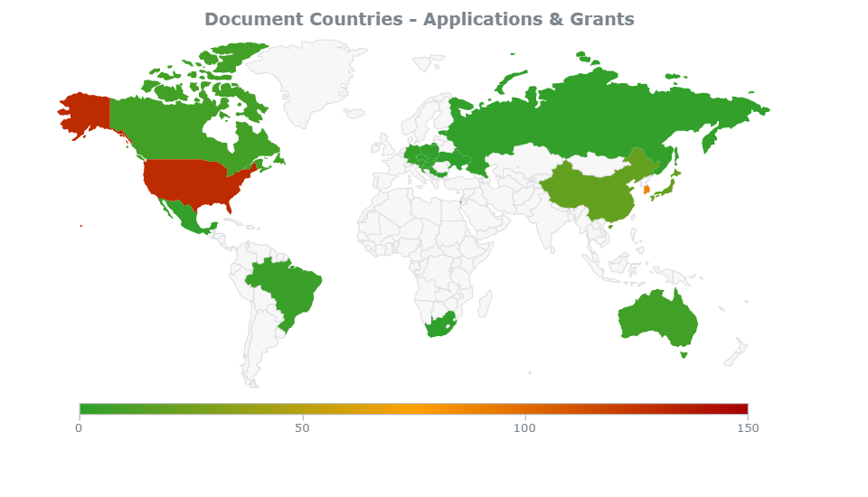The height and width of the screenshot is (497, 868).
Task: Click the chart title 'Document Countries - Applications & Grants'
Action: 420,19
